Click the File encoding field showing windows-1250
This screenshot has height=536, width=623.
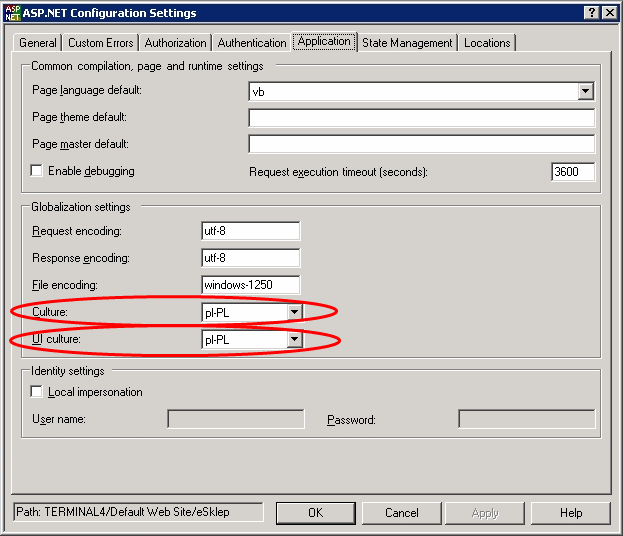pyautogui.click(x=251, y=285)
